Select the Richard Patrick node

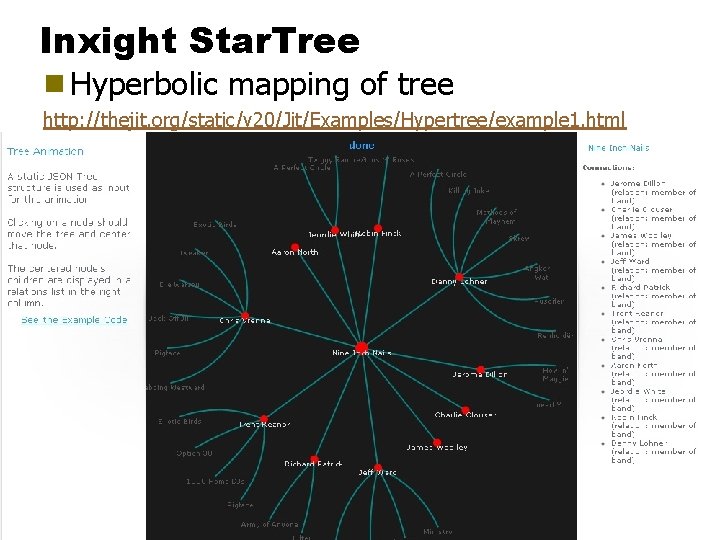coord(314,459)
